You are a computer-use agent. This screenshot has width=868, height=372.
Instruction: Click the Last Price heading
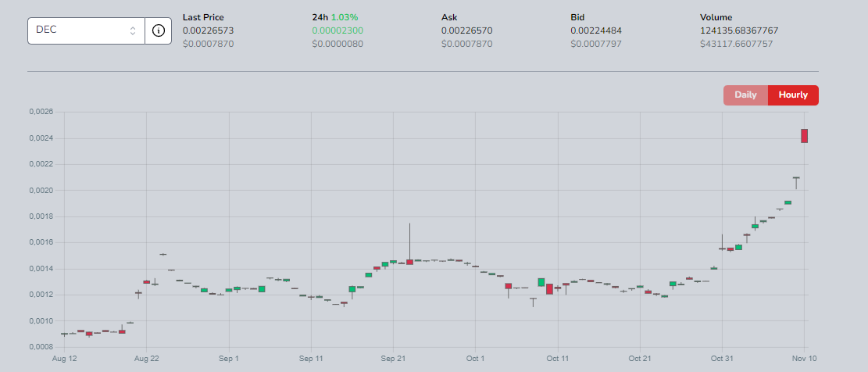click(x=203, y=17)
